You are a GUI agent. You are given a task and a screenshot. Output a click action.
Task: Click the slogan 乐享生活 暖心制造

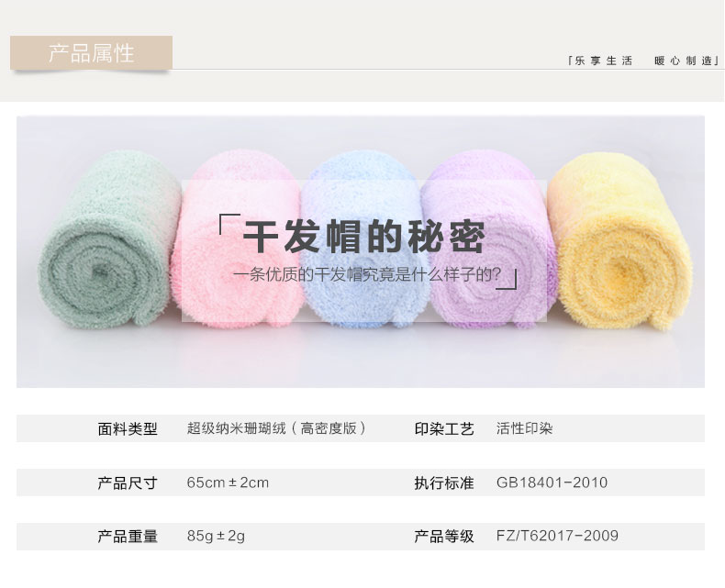pos(643,61)
